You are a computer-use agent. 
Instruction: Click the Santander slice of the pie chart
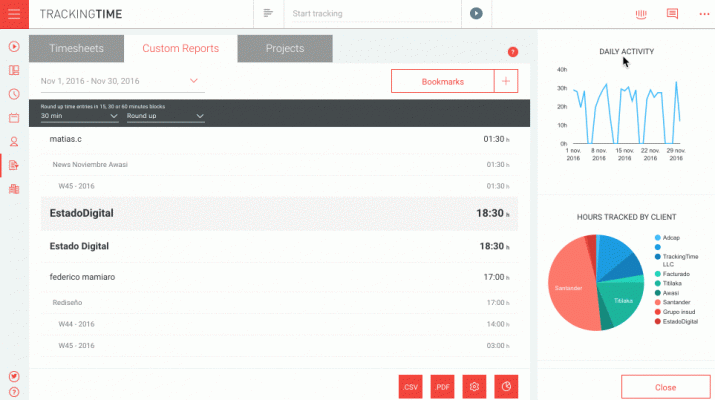tap(570, 287)
